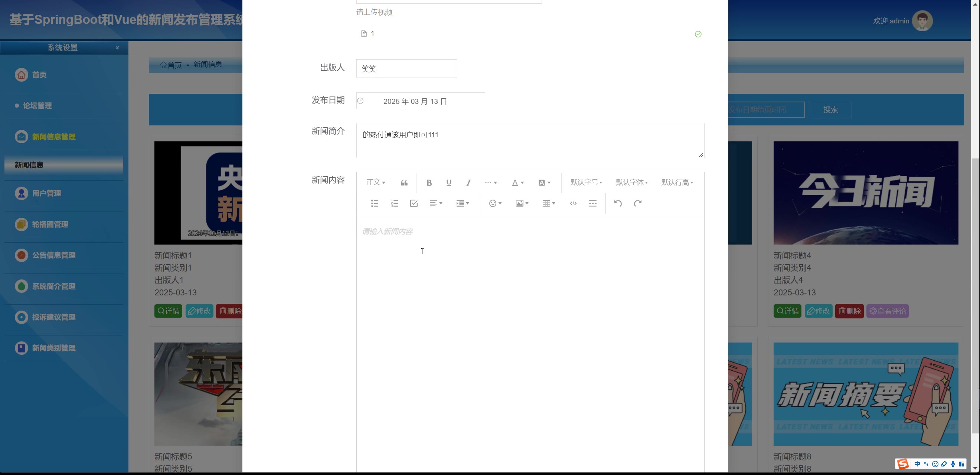This screenshot has width=980, height=475.
Task: Undo the last edit in the editor
Action: 618,203
